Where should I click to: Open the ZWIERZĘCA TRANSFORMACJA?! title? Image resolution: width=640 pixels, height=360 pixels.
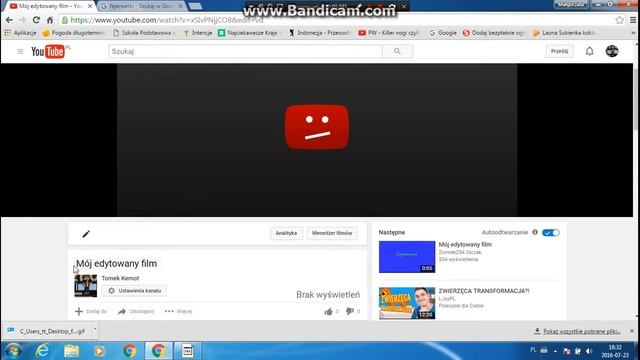[x=484, y=291]
